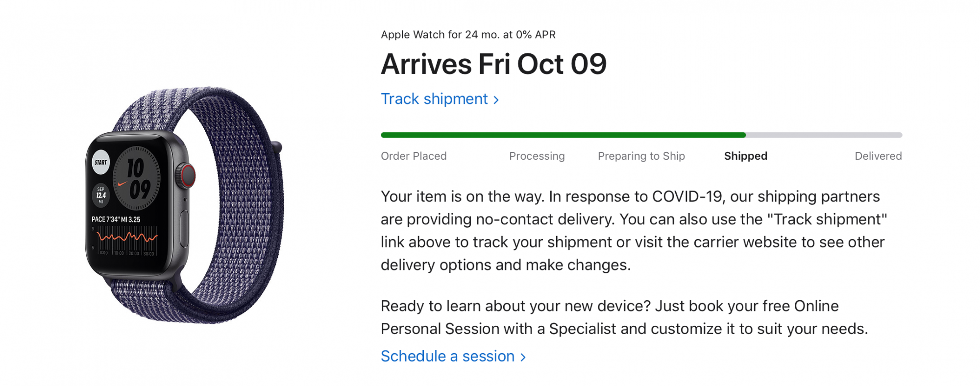This screenshot has width=980, height=386.
Task: Click the START button on watch face
Action: [101, 162]
